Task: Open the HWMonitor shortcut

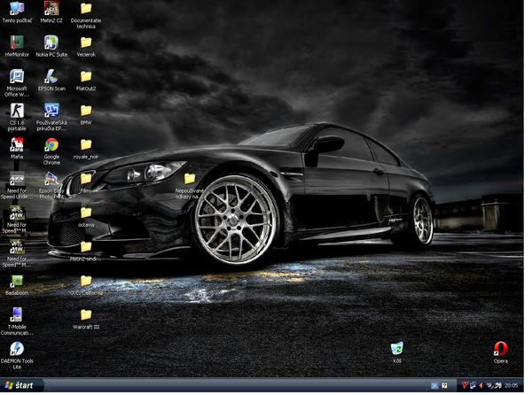Action: tap(16, 42)
